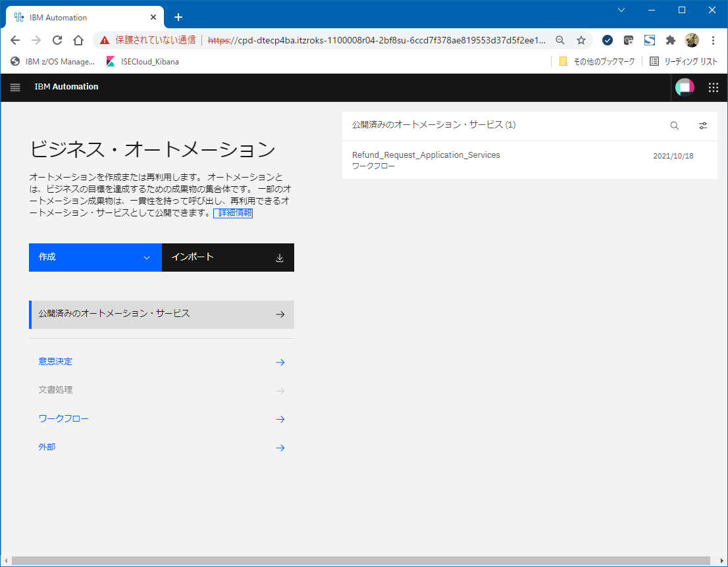Bookmark this page with star icon
Screen dimensions: 728x567
(x=581, y=40)
